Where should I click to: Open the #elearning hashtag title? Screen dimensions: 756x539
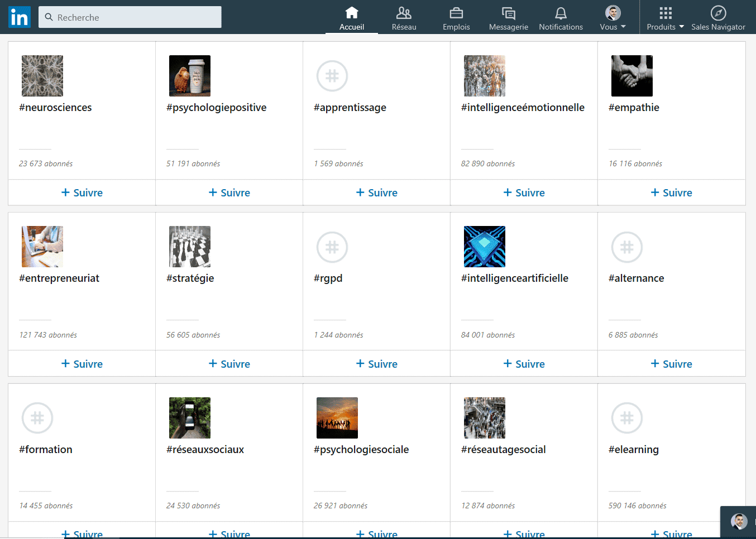(634, 450)
